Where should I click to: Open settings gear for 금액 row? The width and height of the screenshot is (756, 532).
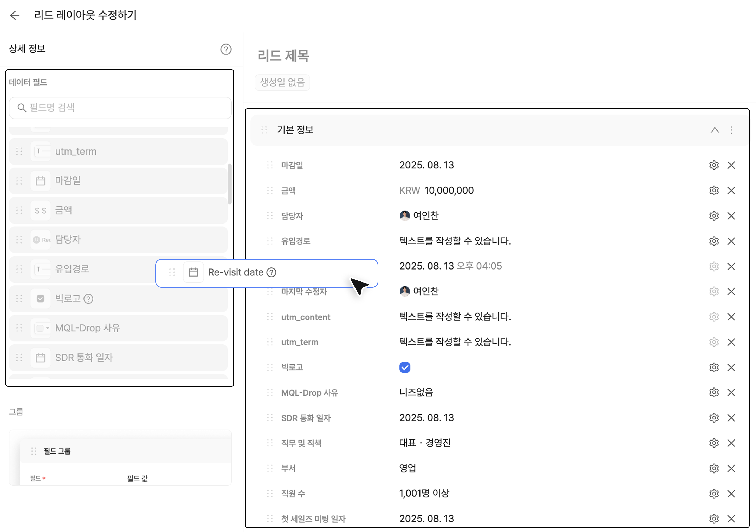714,191
